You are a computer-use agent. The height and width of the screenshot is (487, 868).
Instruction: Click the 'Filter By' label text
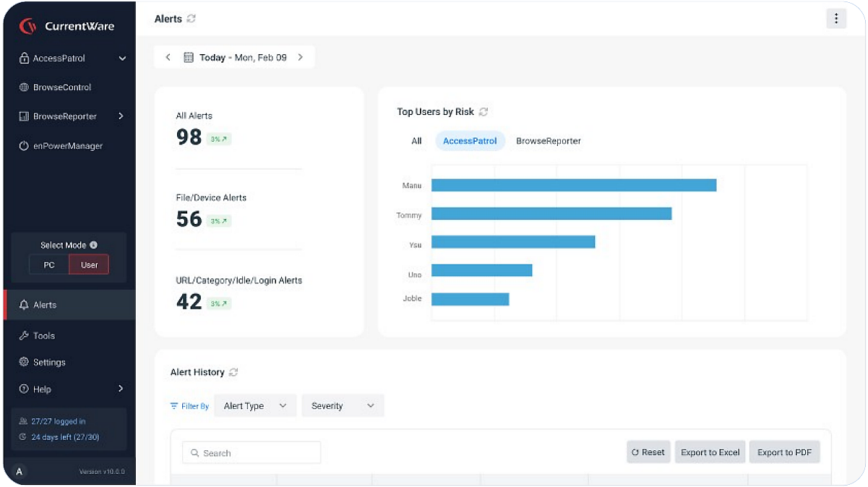(195, 406)
